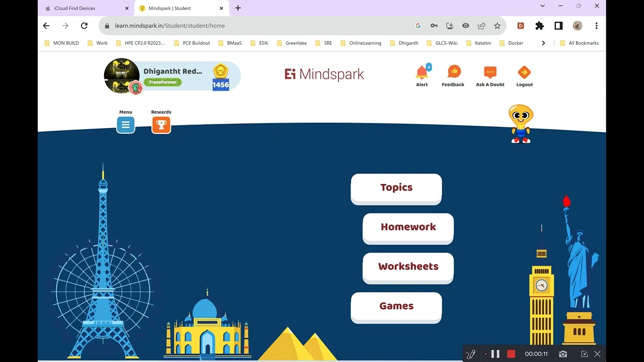Image resolution: width=644 pixels, height=362 pixels.
Task: Go back in browser history
Action: pos(46,26)
